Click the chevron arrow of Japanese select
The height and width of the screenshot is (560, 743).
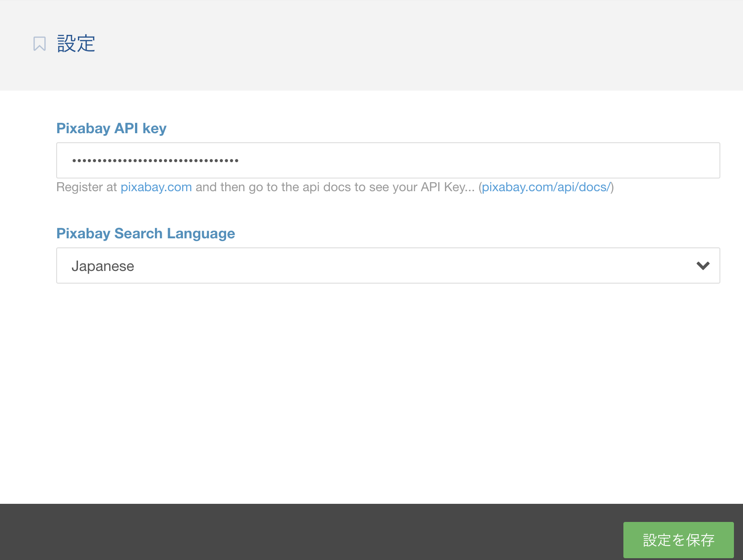[703, 266]
